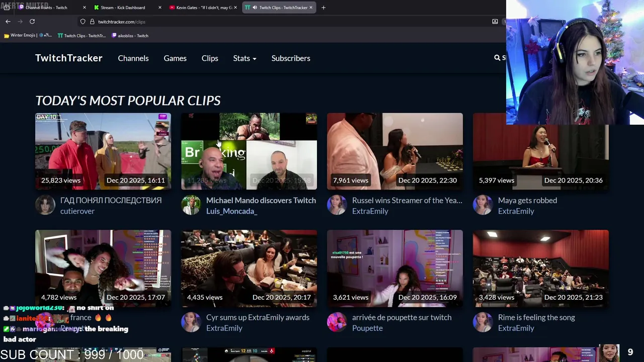644x362 pixels.
Task: Open Luis_Moncada_ channel name link
Action: (231, 211)
